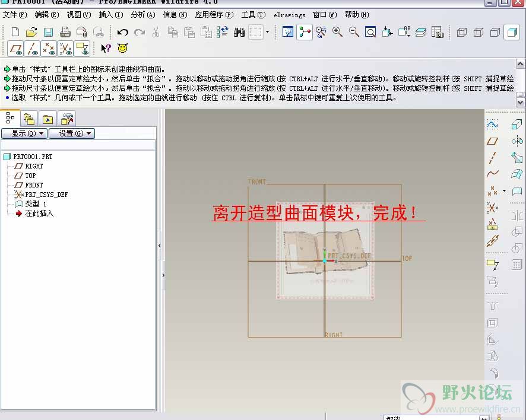The image size is (526, 420).
Task: Switch to no hidden display
Action: tap(495, 33)
